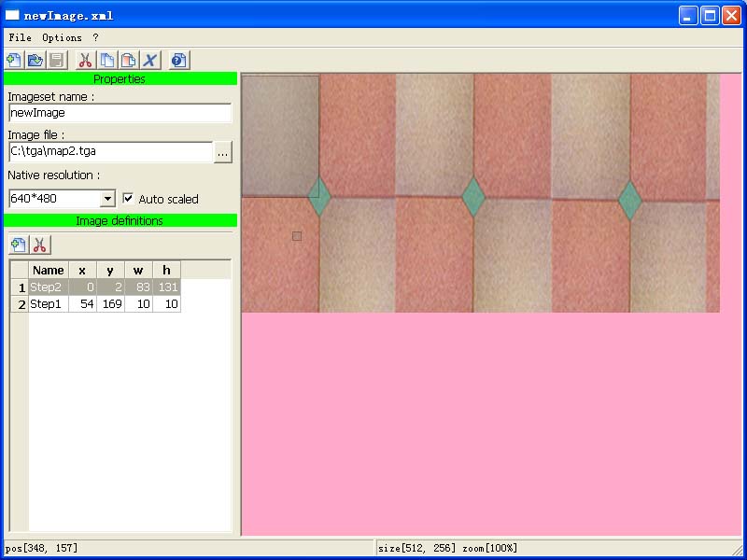Click the Imageset name text field
Viewport: 747px width, 560px height.
pyautogui.click(x=120, y=113)
